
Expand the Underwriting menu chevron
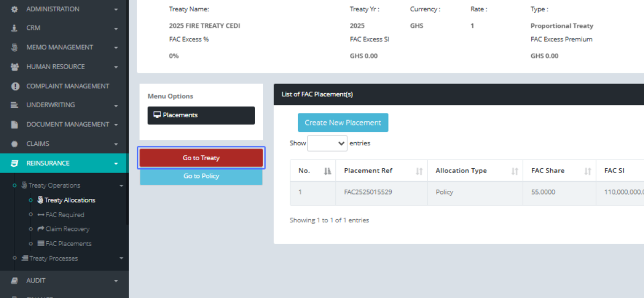pyautogui.click(x=116, y=106)
